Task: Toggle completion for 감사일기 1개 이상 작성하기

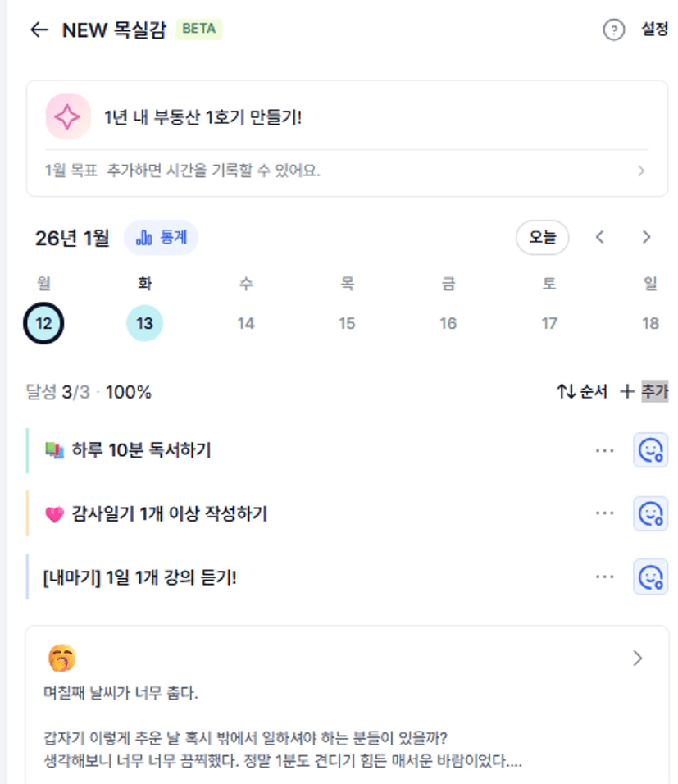Action: [x=650, y=513]
